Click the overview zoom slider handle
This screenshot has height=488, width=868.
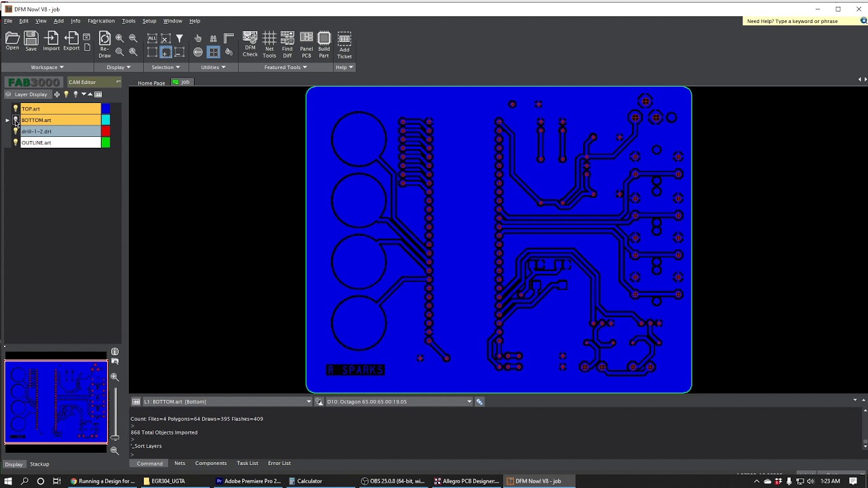coord(115,437)
